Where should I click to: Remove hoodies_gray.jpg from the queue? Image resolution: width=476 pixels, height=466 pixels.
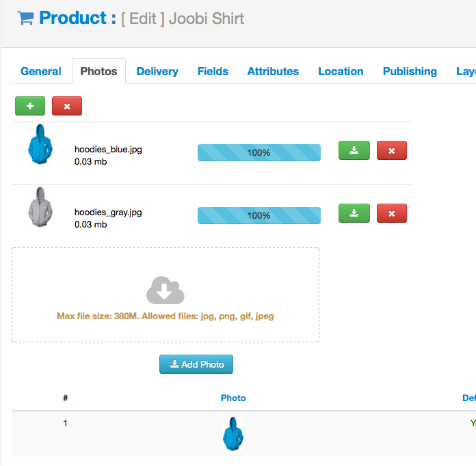click(x=391, y=213)
